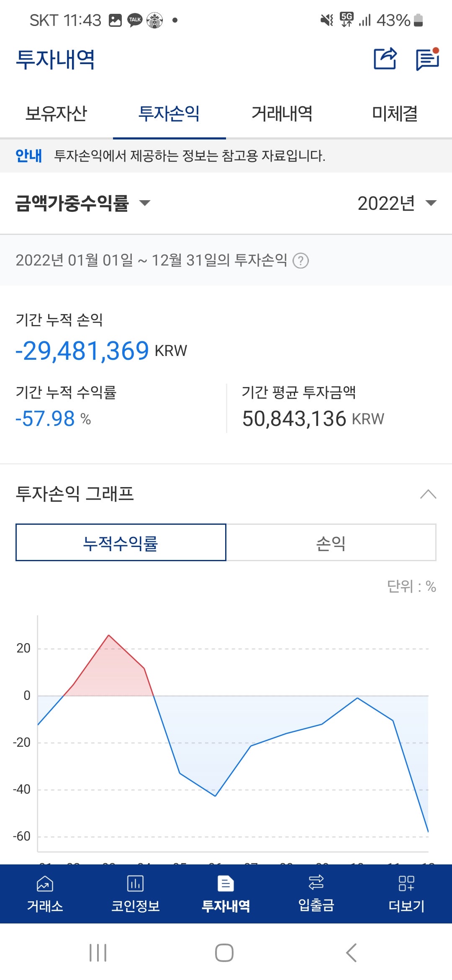Tap the help question mark icon
This screenshot has height=980, width=452.
[x=300, y=260]
